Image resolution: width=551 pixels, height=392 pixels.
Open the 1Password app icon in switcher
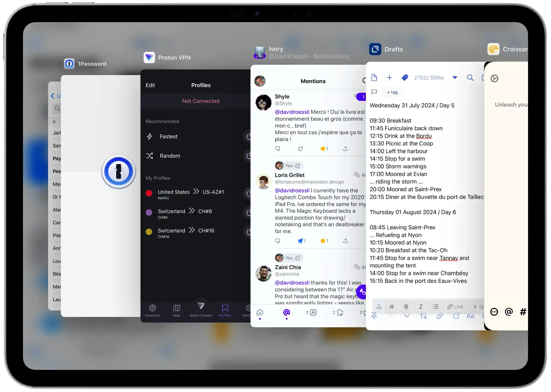69,64
